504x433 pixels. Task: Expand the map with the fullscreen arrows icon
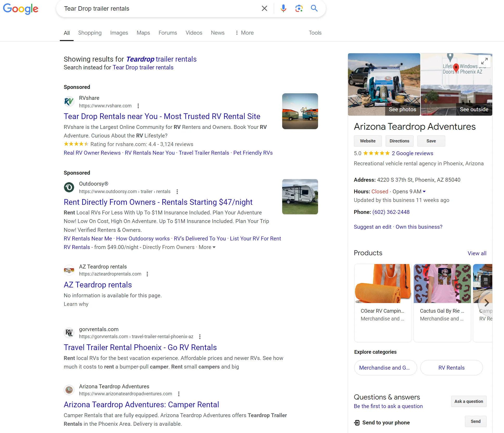click(x=484, y=61)
